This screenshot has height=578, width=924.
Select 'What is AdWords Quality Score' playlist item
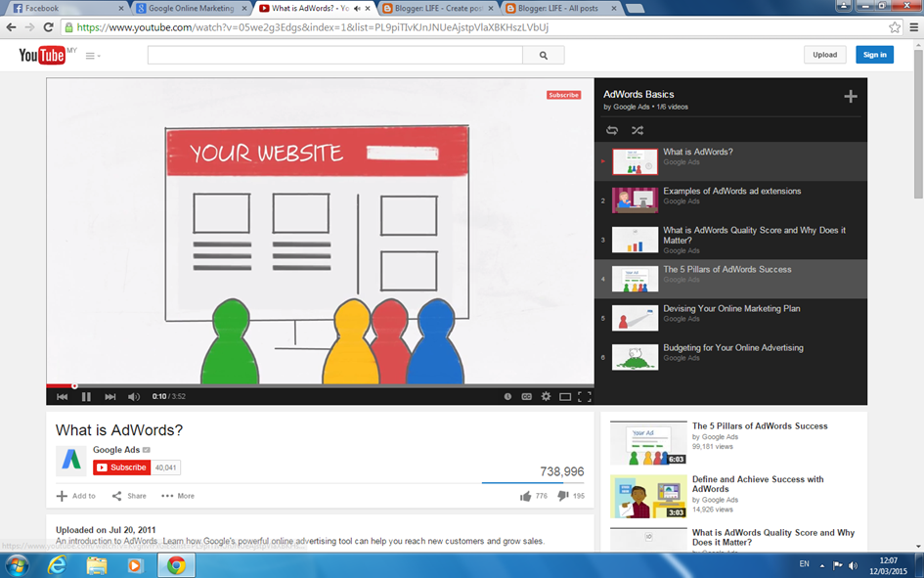pos(730,240)
